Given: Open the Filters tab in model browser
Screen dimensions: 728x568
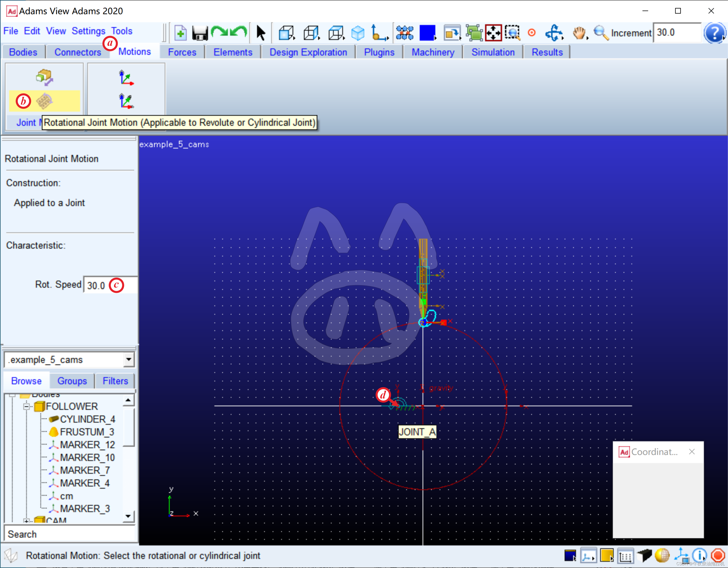Looking at the screenshot, I should click(x=115, y=381).
